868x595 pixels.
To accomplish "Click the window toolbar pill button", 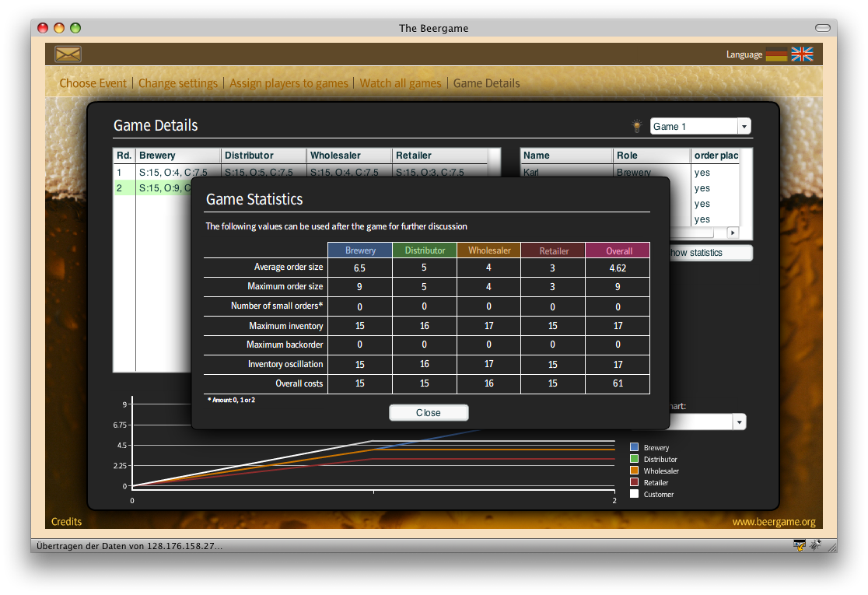I will pyautogui.click(x=823, y=28).
